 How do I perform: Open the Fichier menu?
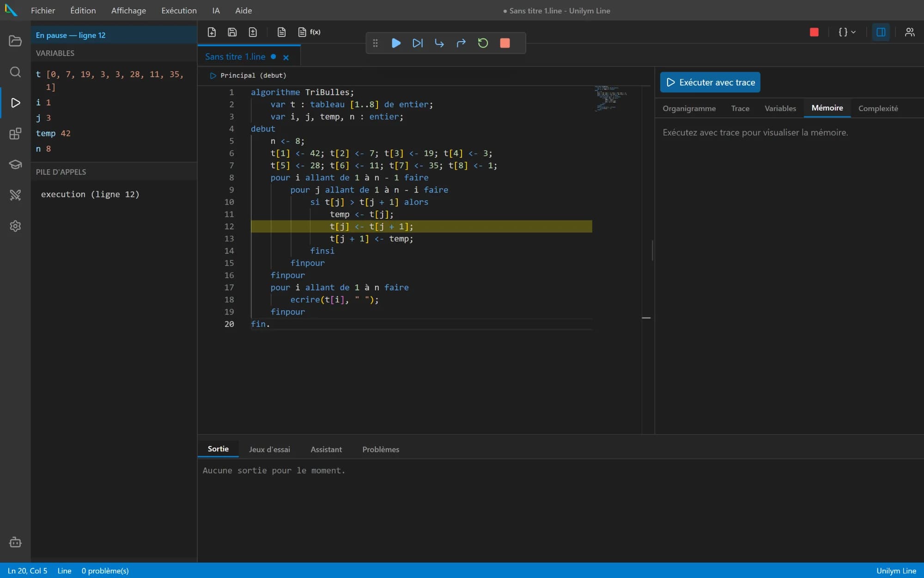pos(43,10)
